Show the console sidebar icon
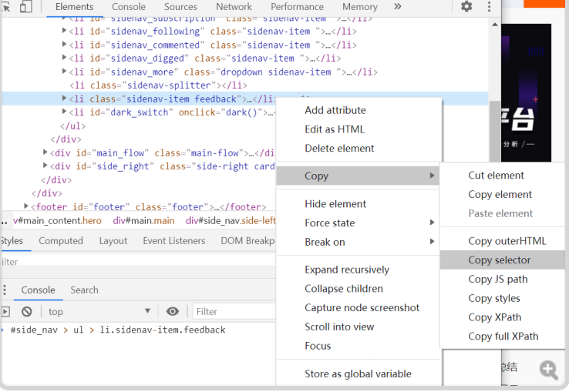This screenshot has width=569, height=392. [5, 311]
